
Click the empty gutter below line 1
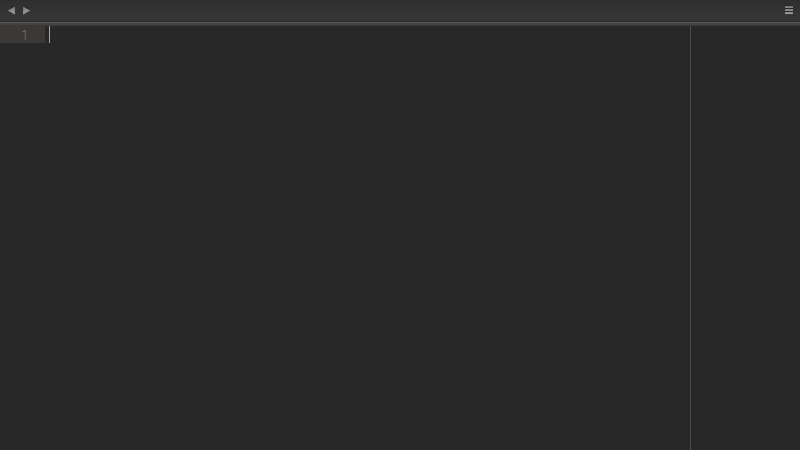tap(23, 246)
